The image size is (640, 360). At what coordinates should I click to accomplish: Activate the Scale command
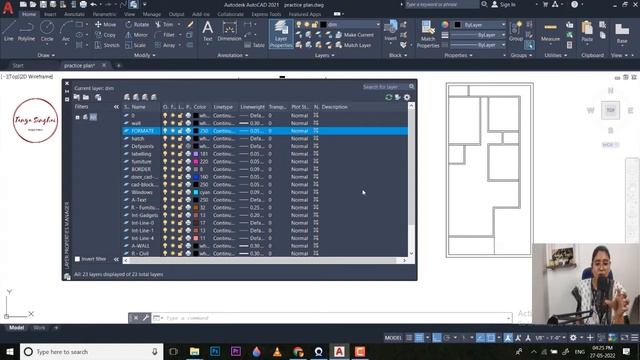136,45
